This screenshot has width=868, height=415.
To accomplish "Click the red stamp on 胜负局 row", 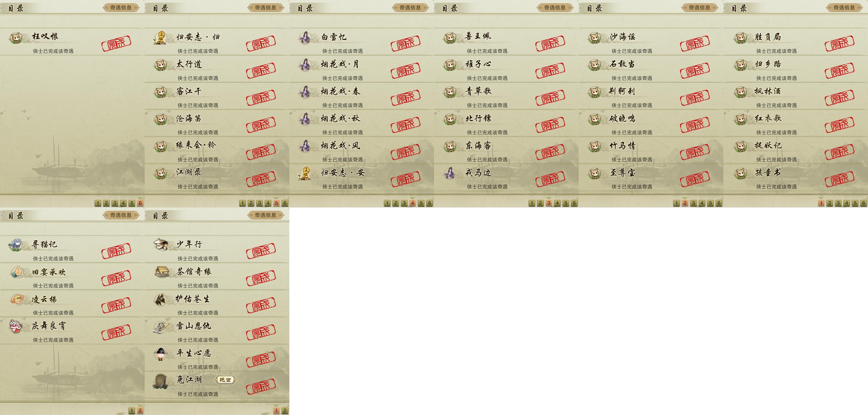I will click(x=839, y=43).
